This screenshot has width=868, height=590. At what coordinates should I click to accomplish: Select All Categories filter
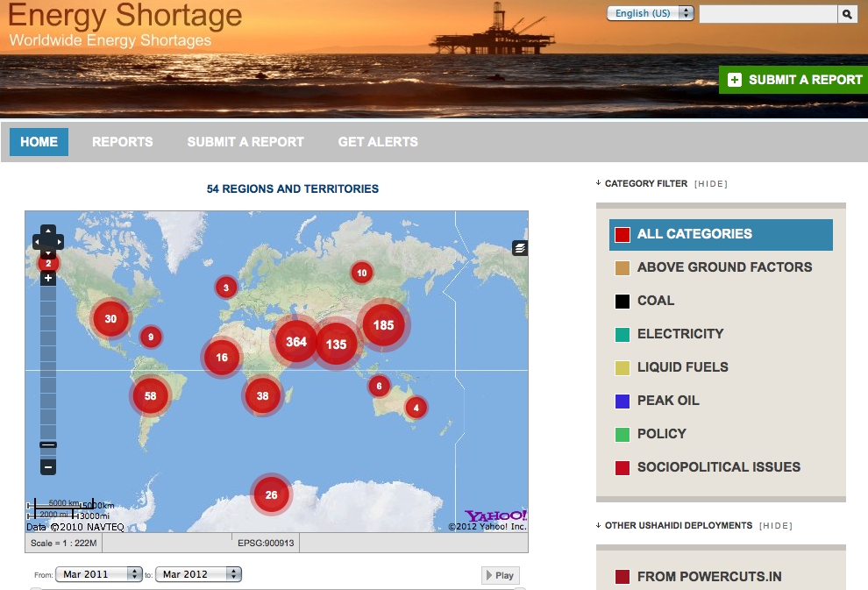(x=721, y=235)
